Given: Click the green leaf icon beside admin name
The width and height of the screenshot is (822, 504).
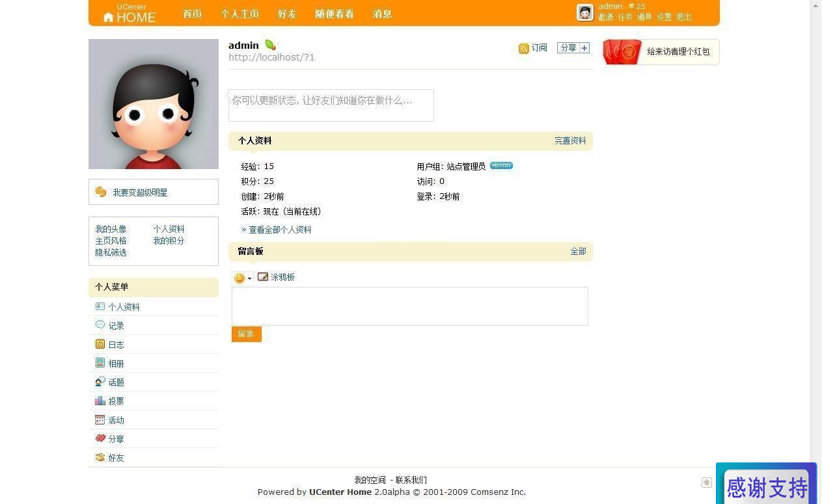Looking at the screenshot, I should click(270, 45).
